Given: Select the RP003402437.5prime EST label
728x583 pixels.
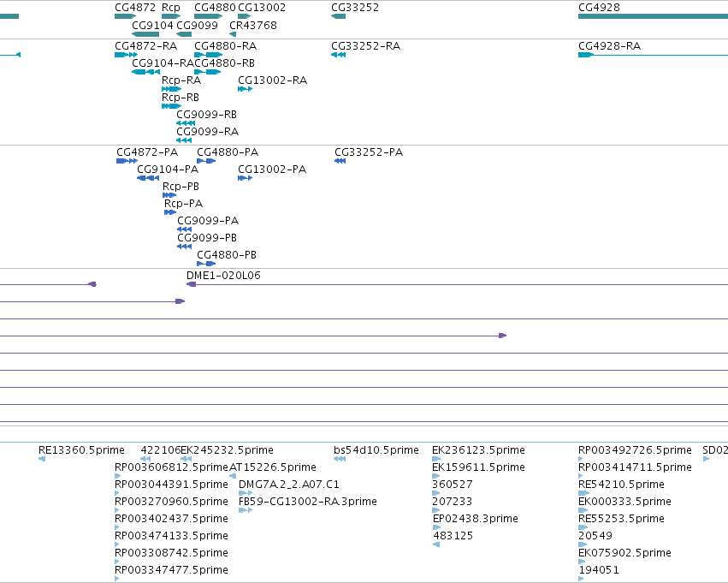Looking at the screenshot, I should [x=171, y=519].
